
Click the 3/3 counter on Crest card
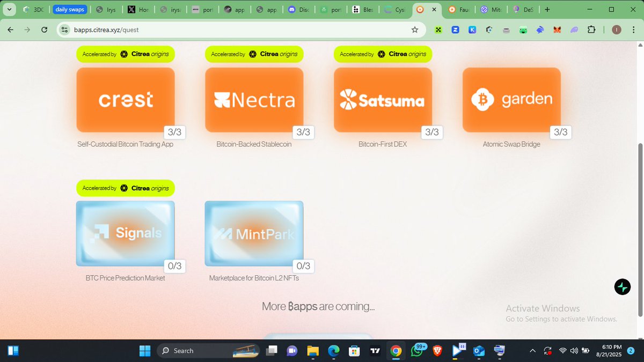pyautogui.click(x=174, y=132)
